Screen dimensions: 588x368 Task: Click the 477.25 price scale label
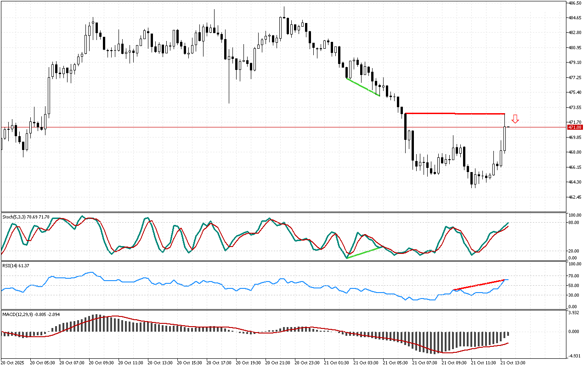point(575,78)
